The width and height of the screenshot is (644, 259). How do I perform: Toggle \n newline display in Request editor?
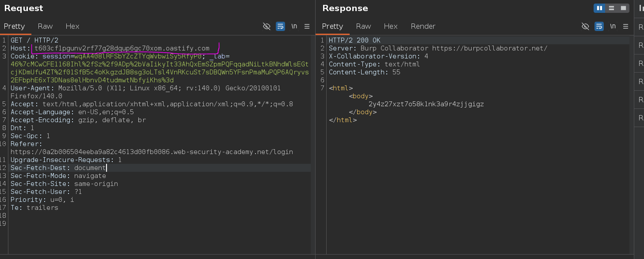(294, 27)
